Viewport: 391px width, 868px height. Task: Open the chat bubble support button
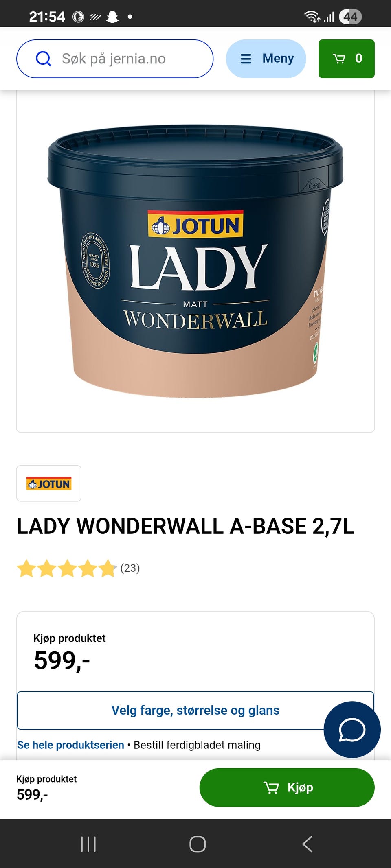pos(352,729)
